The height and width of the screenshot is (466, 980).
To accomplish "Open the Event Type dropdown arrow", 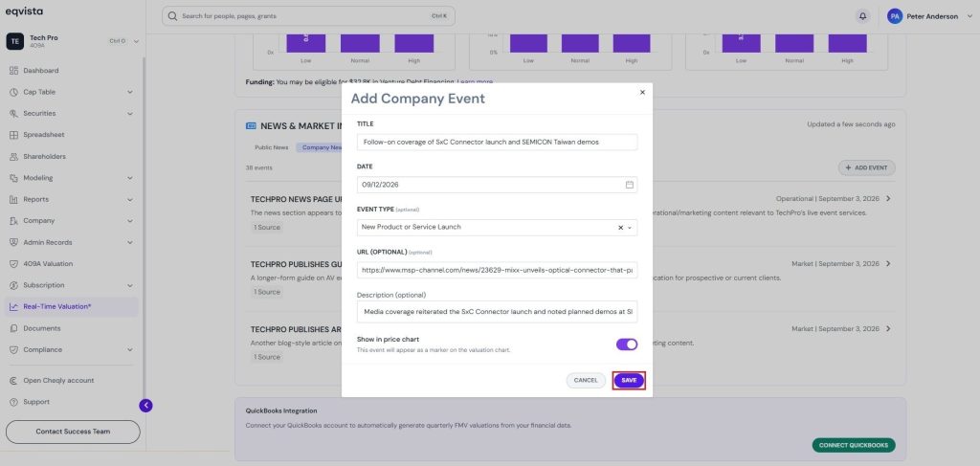I will 630,228.
